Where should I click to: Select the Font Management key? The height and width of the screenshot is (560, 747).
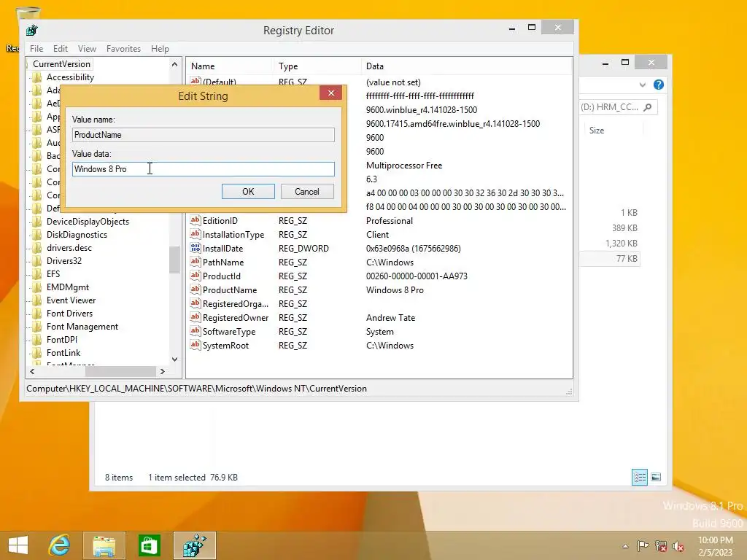coord(82,327)
